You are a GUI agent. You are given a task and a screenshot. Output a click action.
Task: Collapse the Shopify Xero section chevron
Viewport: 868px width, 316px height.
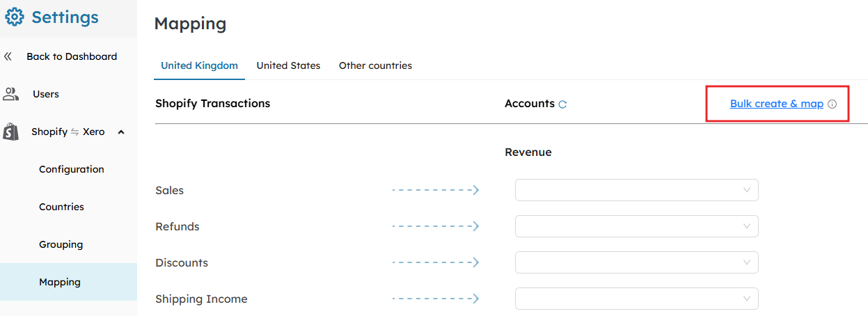pos(121,132)
